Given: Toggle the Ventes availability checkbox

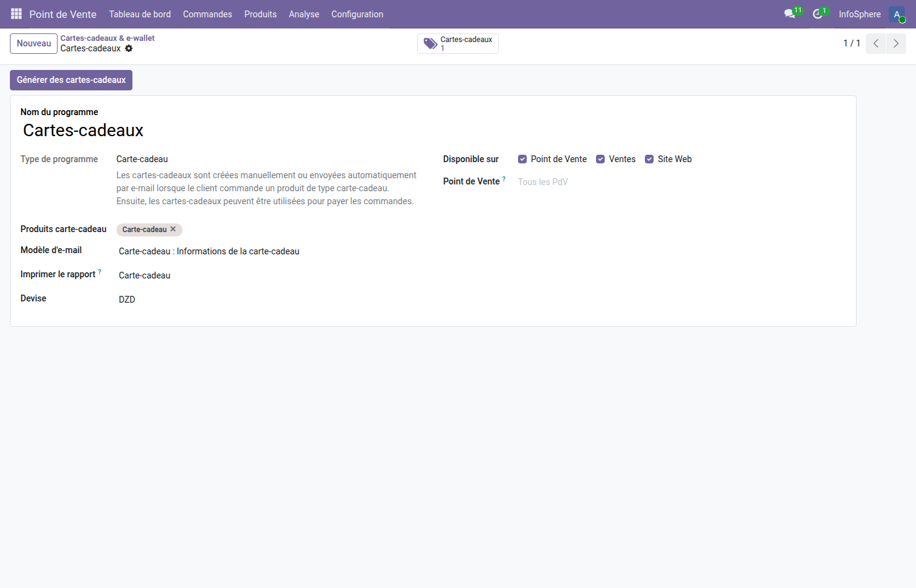Looking at the screenshot, I should (600, 159).
